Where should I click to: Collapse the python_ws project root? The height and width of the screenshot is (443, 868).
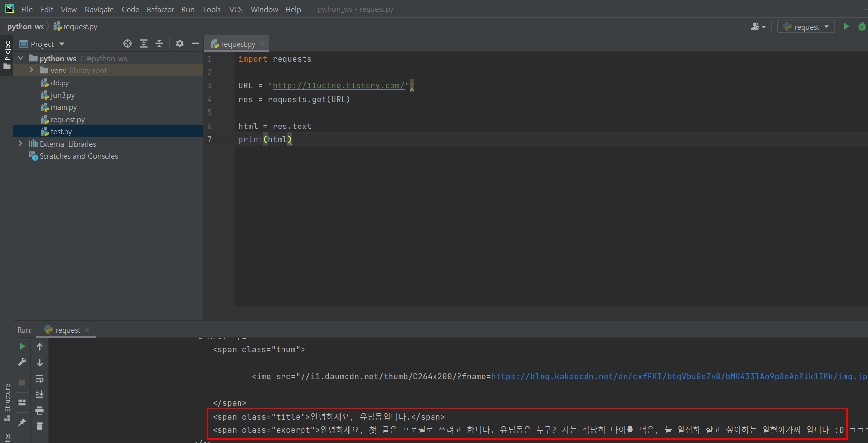point(21,58)
